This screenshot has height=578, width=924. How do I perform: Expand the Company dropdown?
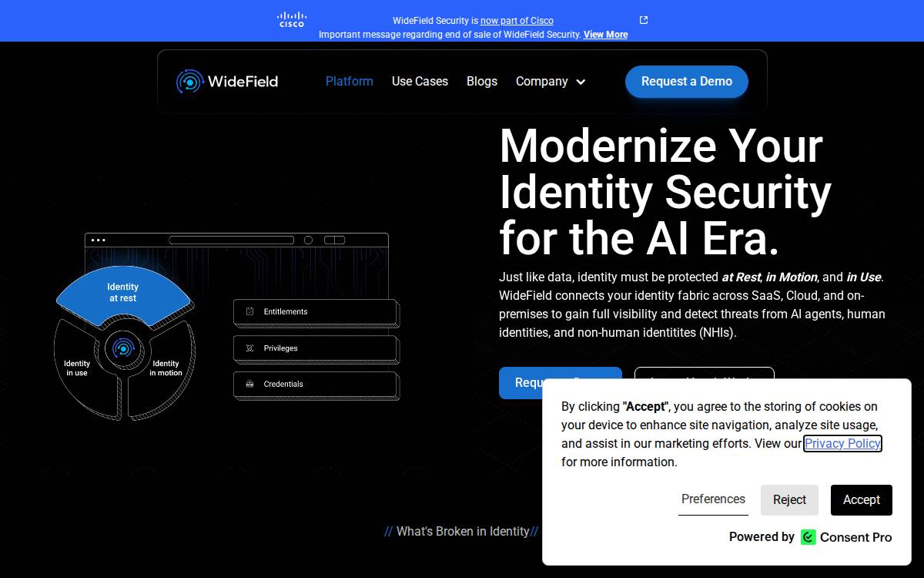point(551,81)
